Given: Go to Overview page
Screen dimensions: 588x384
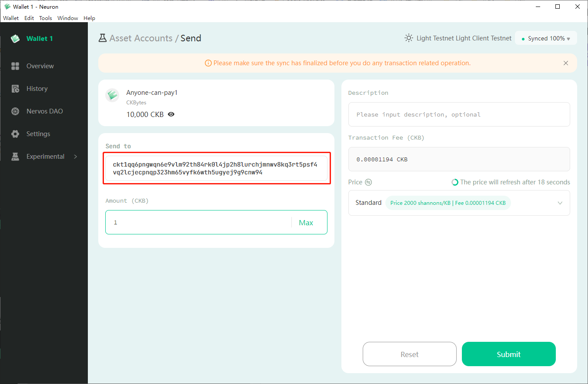Looking at the screenshot, I should coord(40,66).
